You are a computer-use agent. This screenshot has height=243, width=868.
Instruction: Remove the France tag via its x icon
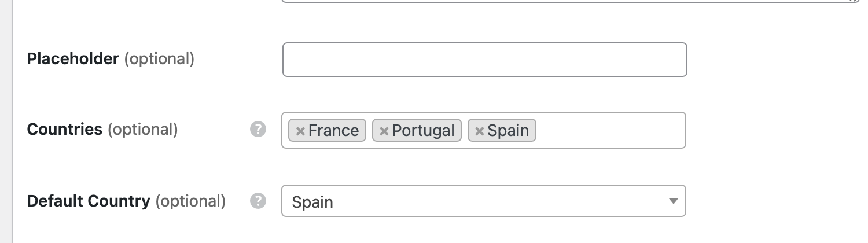click(x=300, y=131)
